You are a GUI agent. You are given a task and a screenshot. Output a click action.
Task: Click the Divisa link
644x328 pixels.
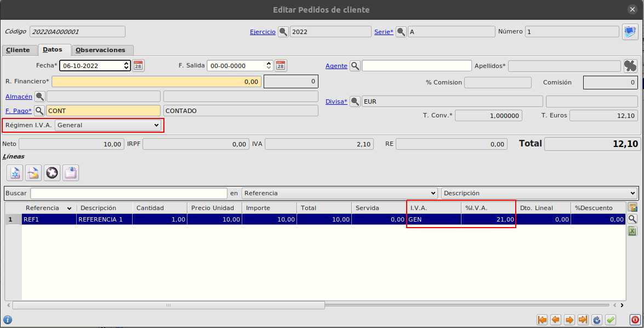click(x=337, y=101)
